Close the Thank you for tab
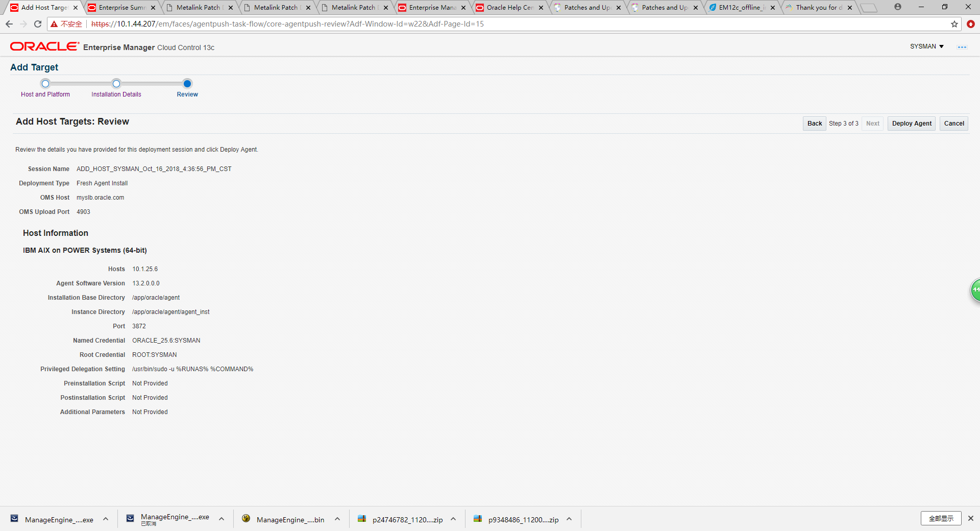The image size is (980, 531). [850, 8]
